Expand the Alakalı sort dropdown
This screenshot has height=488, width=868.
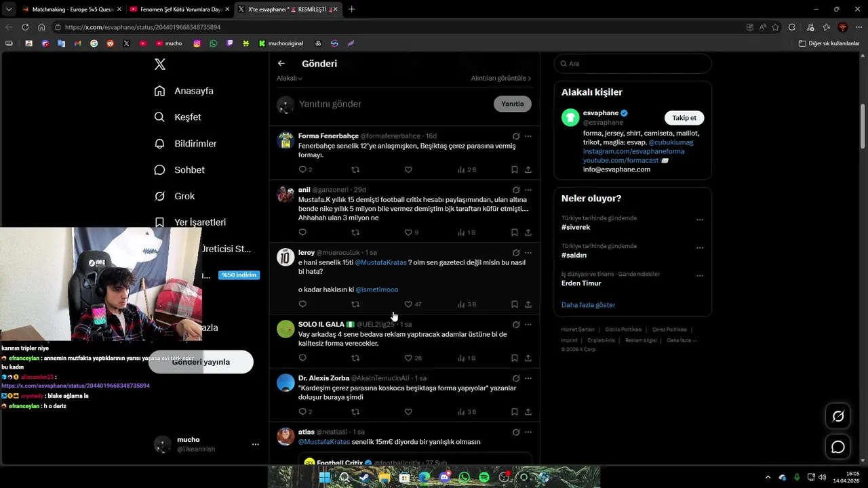(290, 79)
